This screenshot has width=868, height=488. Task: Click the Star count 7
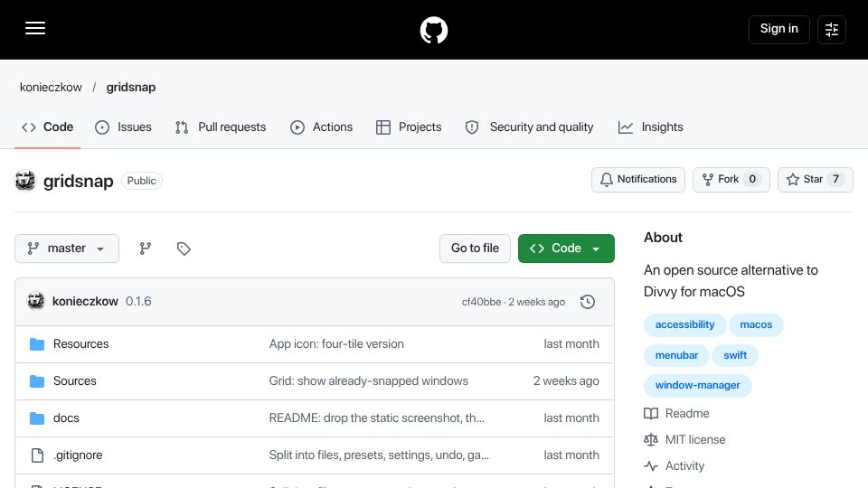(x=835, y=179)
